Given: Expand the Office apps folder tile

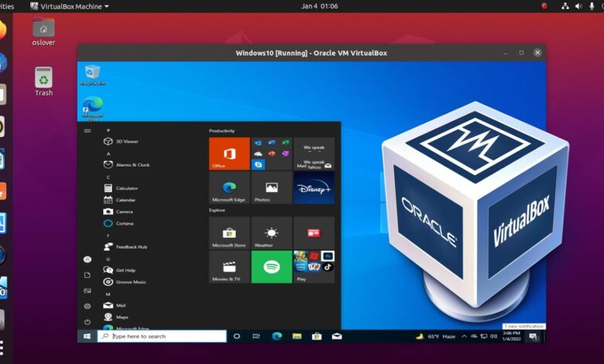Looking at the screenshot, I should 272,153.
